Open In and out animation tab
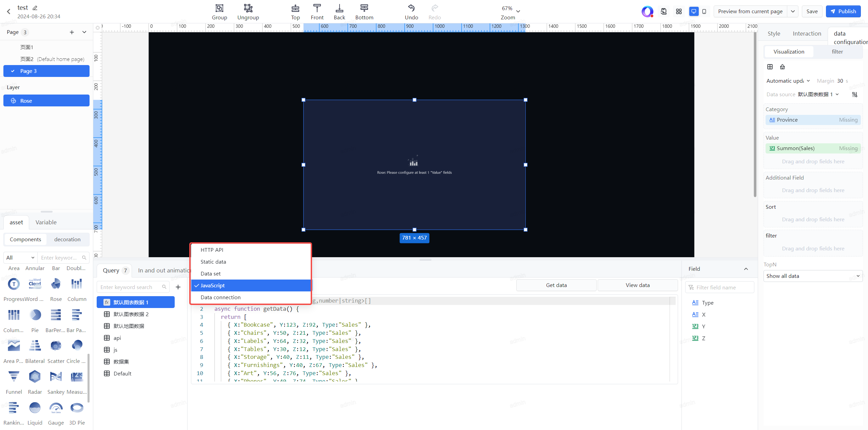The image size is (868, 430). (x=164, y=270)
